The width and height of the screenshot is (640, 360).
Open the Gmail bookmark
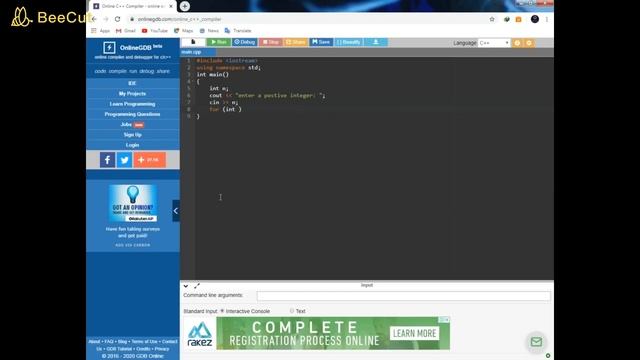126,31
